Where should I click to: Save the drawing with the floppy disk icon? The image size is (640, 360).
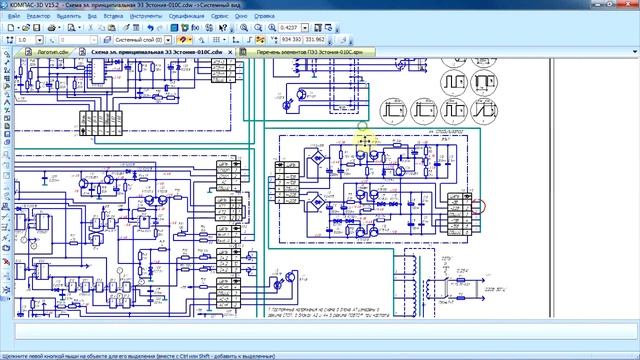(x=37, y=28)
